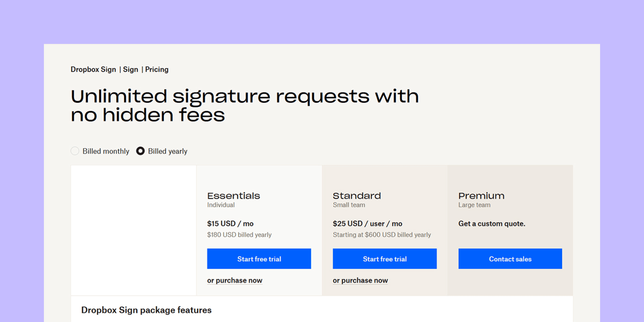Click the Pricing breadcrumb item
This screenshot has width=644, height=322.
tap(157, 70)
